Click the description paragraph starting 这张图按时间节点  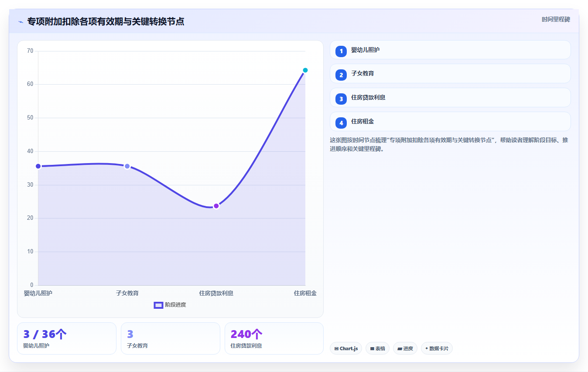coord(449,144)
